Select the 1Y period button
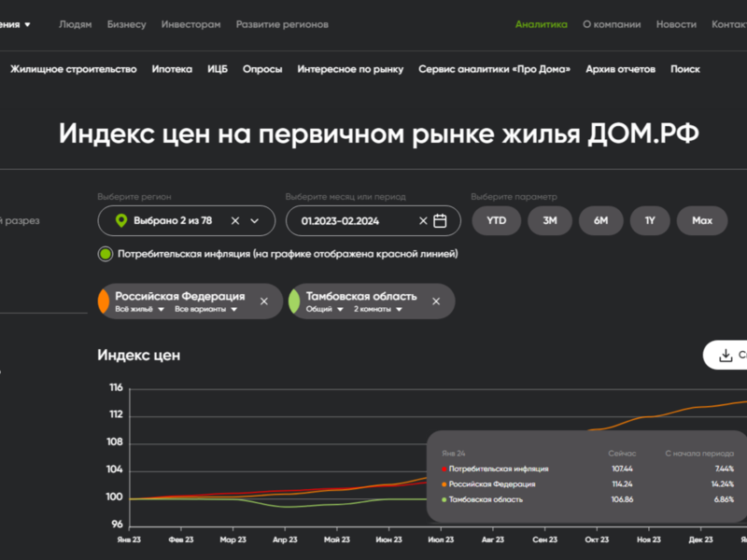747x560 pixels. [x=650, y=220]
